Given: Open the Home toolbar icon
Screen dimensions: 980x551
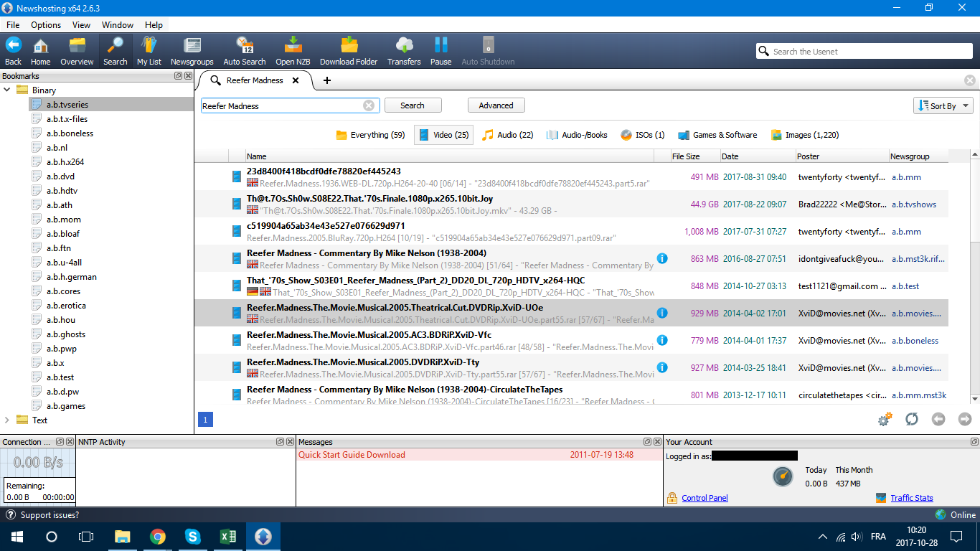Looking at the screenshot, I should (41, 51).
